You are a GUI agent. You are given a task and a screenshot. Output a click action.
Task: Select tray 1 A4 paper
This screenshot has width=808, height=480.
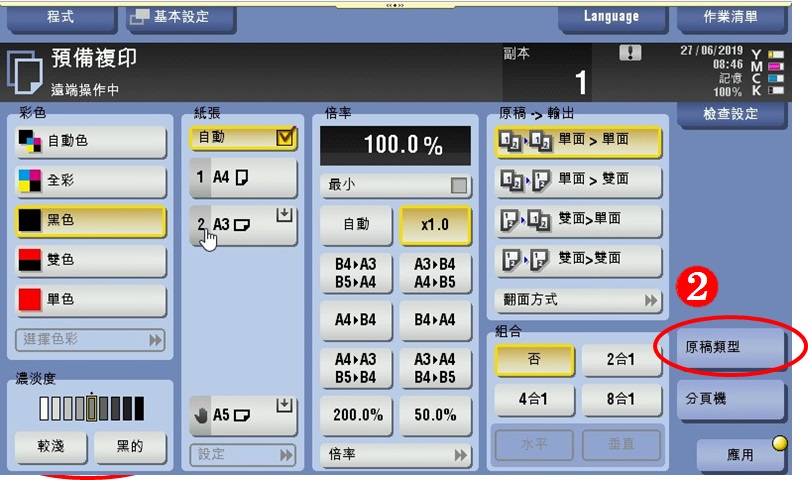point(243,178)
